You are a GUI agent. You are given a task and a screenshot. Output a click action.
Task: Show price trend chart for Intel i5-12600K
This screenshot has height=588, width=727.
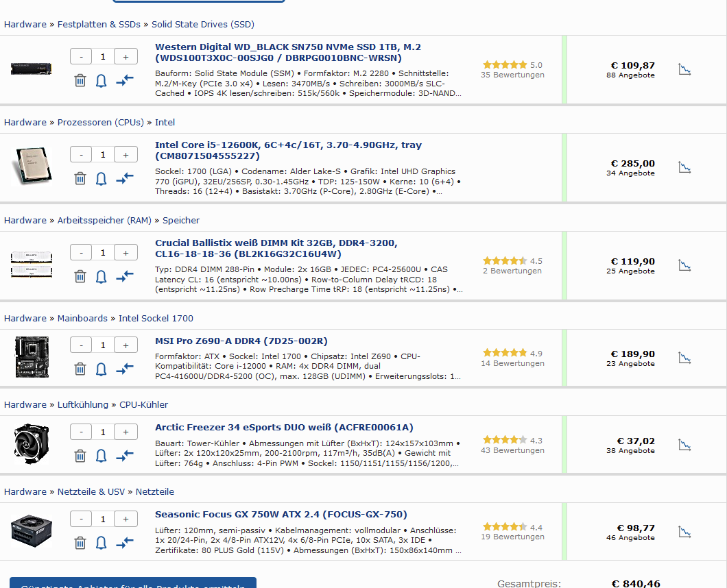coord(684,167)
